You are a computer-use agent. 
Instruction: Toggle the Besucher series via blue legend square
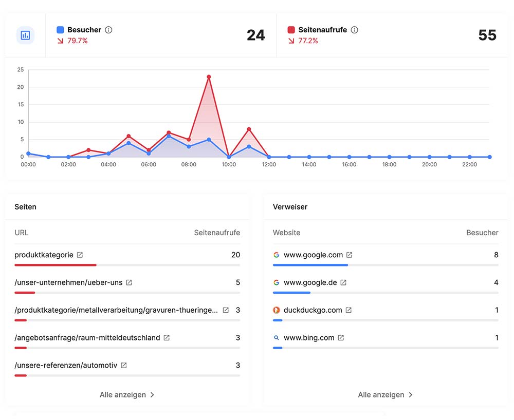pos(60,30)
